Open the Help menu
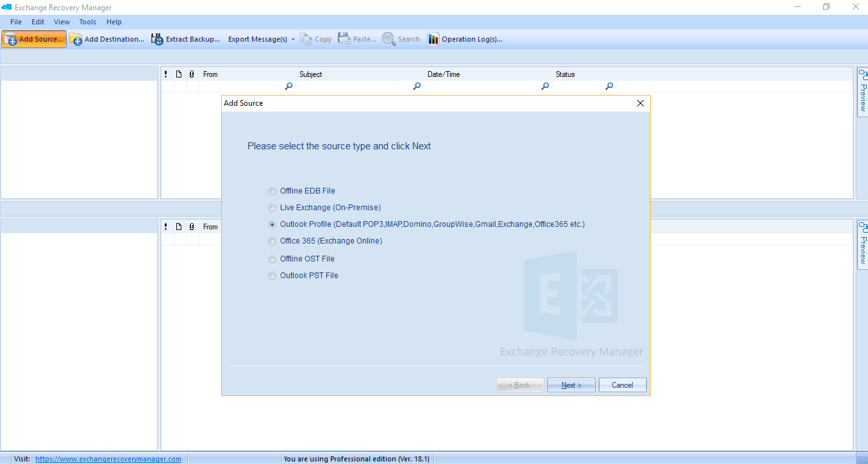 coord(114,22)
